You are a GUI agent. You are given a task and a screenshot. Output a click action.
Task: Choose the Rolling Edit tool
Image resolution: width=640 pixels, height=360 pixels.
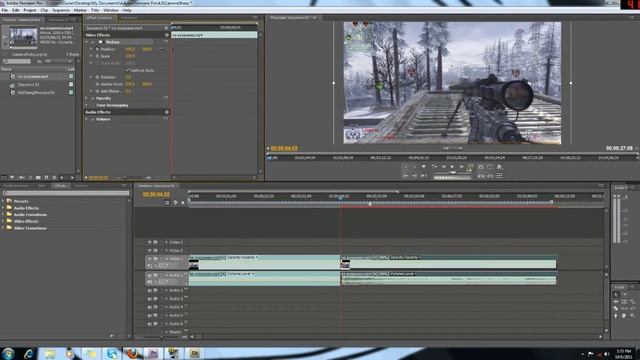point(624,302)
